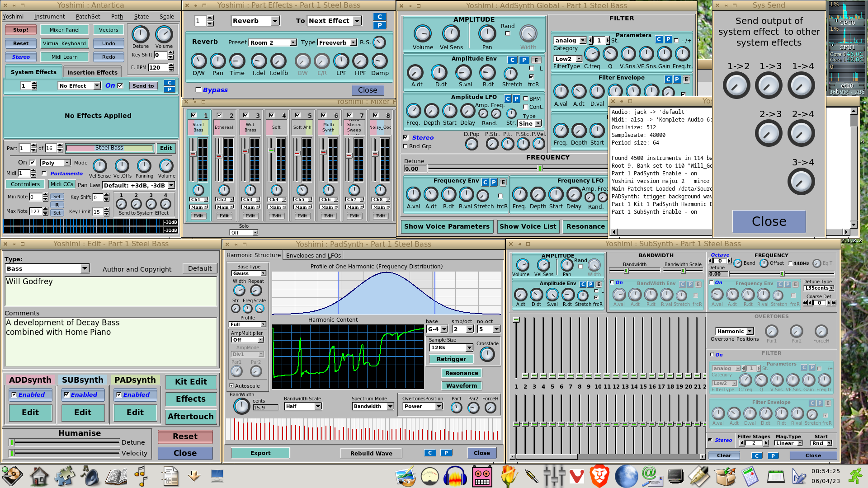The height and width of the screenshot is (488, 868).
Task: Turn the mixer channel 1 pan knob
Action: pos(198,190)
